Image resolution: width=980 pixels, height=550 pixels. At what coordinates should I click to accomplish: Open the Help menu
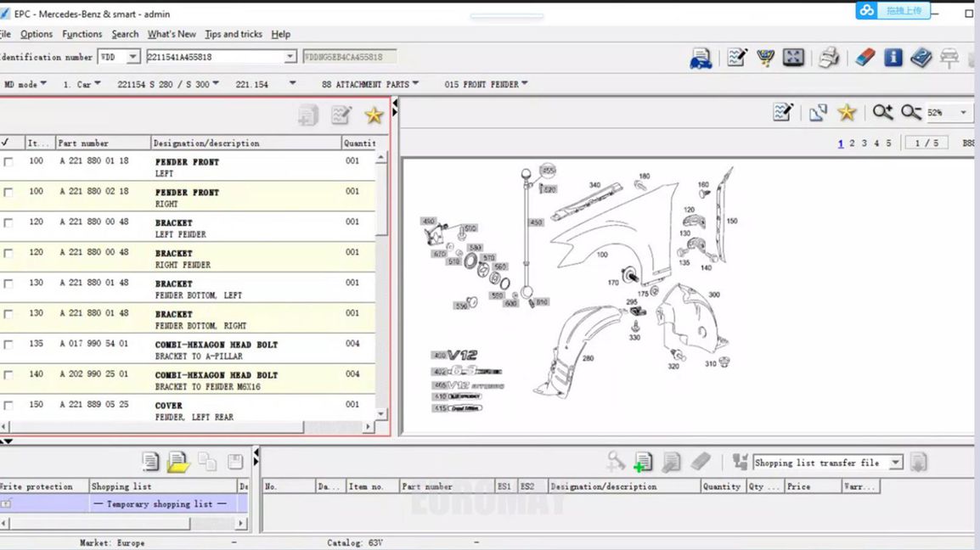280,34
